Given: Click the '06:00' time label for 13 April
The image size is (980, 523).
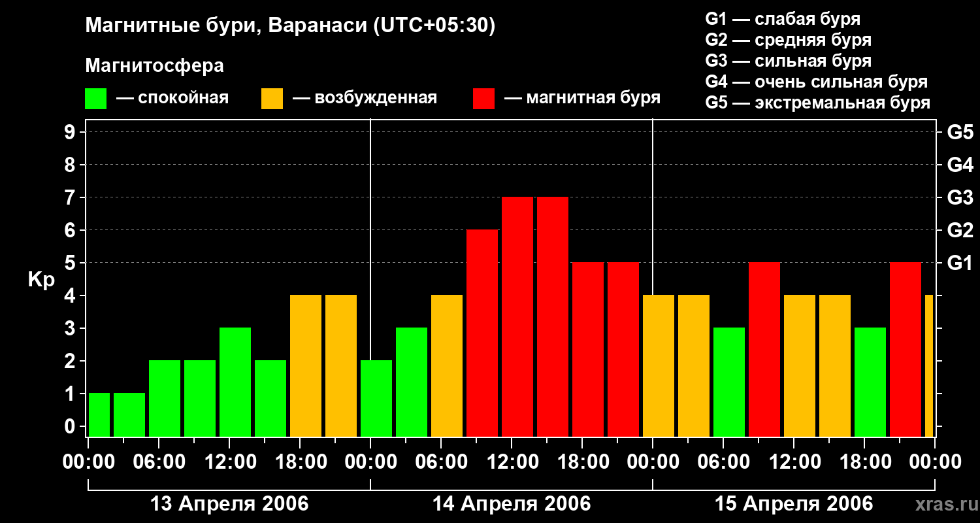Looking at the screenshot, I should tap(159, 462).
